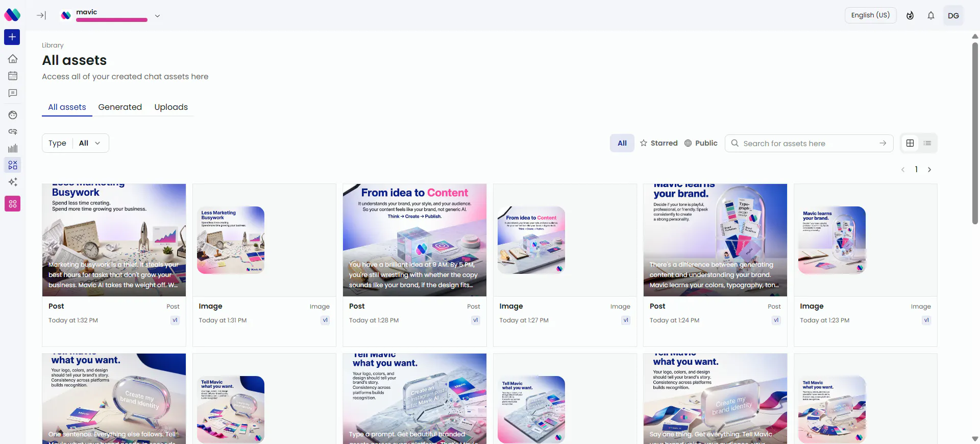Click the v1 badge on the 1:32 PM post
Image resolution: width=980 pixels, height=444 pixels.
point(175,320)
